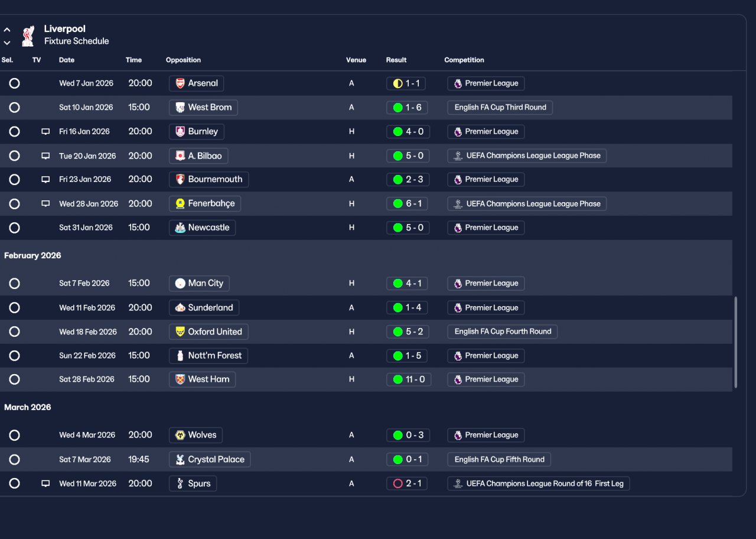
Task: Open the 4 - 1 result against Man City
Action: 407,284
